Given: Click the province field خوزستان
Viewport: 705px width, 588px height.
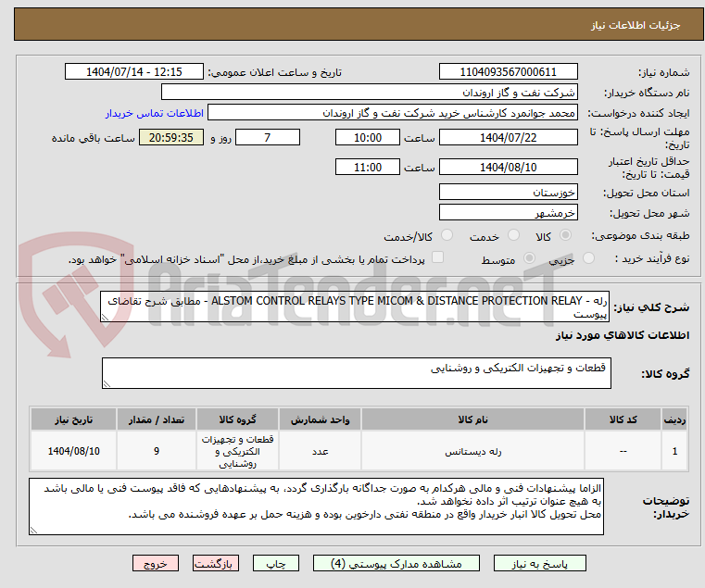Looking at the screenshot, I should coord(508,193).
